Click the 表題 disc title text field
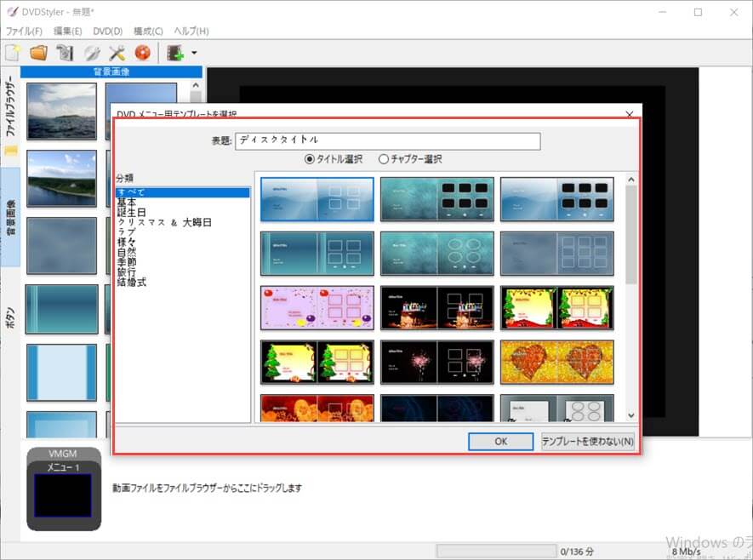Screen dimensions: 753x560 click(x=387, y=141)
